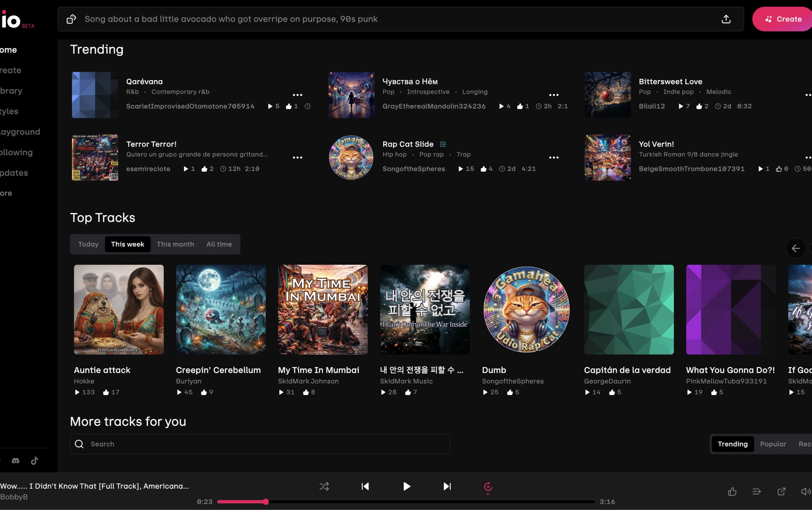Click the volume speaker icon
Screen dimensions: 812x510
[806, 492]
